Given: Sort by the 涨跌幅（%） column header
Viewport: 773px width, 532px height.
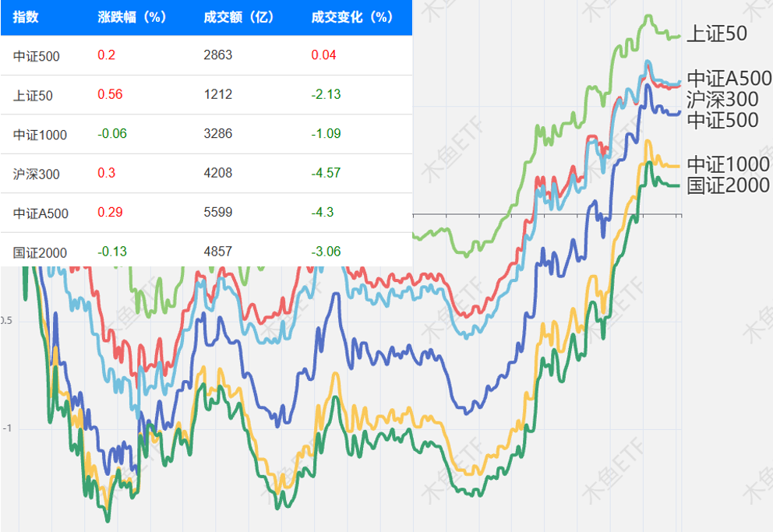Looking at the screenshot, I should (132, 17).
